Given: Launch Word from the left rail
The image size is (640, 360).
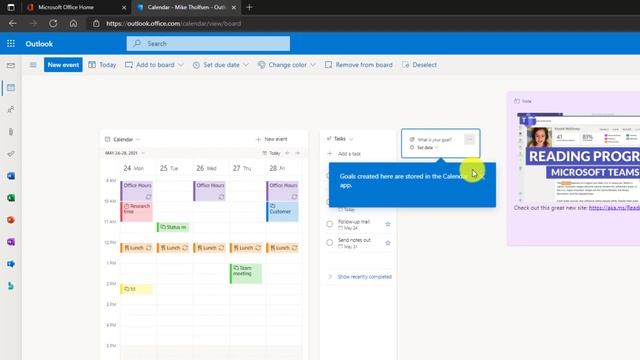Looking at the screenshot, I should 11,176.
